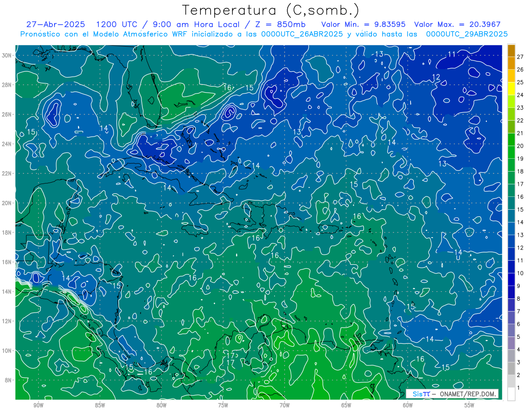Click the 75W longitude axis label
Viewport: 532px width, 411px height.
223,405
